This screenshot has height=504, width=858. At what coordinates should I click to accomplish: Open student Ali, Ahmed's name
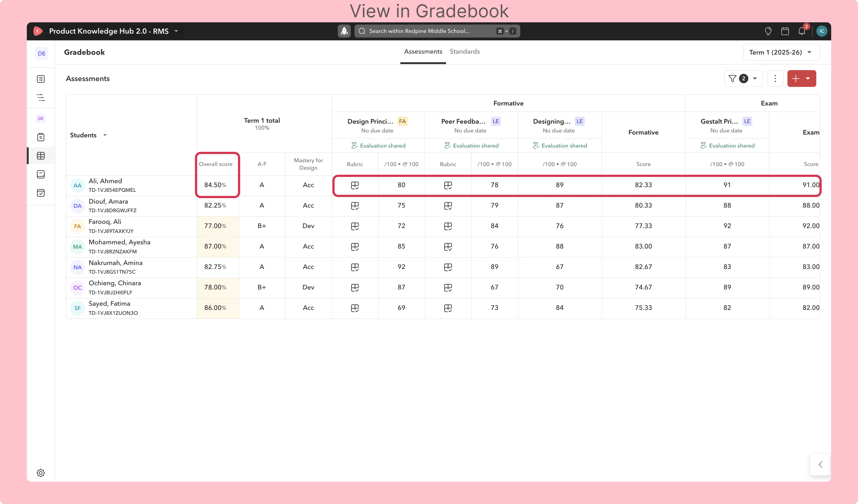105,181
